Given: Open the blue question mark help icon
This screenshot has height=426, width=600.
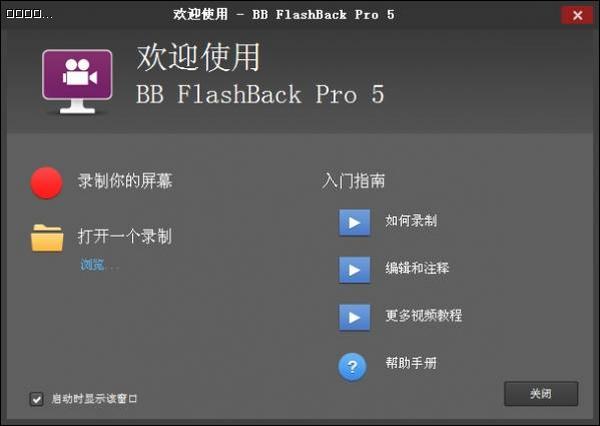Looking at the screenshot, I should (352, 367).
